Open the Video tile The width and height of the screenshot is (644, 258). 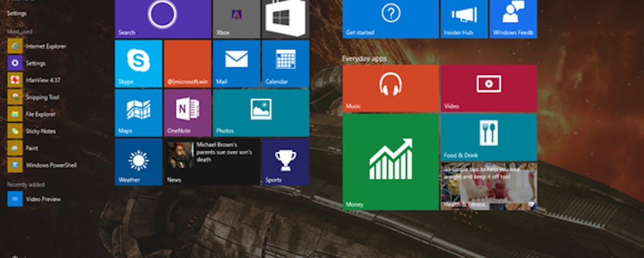coord(489,88)
